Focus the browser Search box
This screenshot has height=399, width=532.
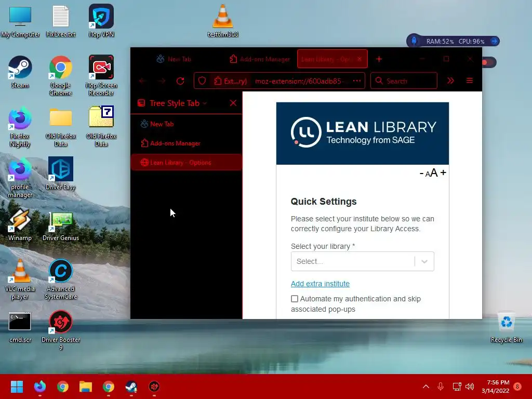coord(404,81)
